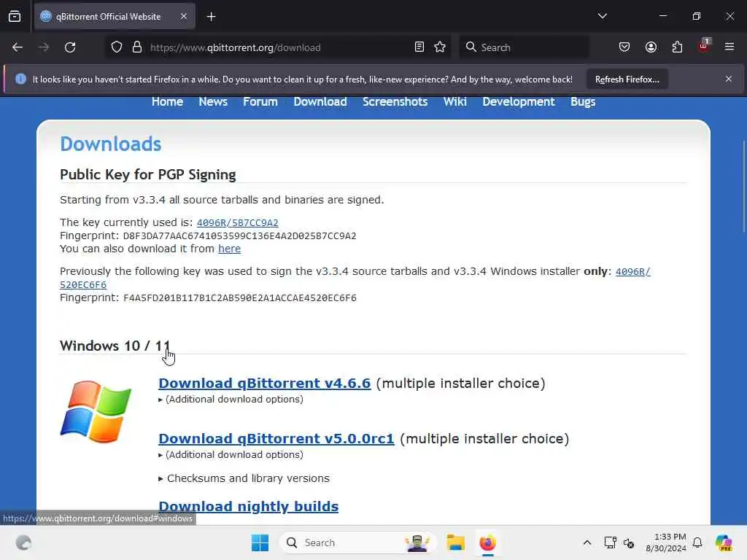This screenshot has height=560, width=747.
Task: Open the Extensions puzzle icon
Action: pyautogui.click(x=677, y=47)
